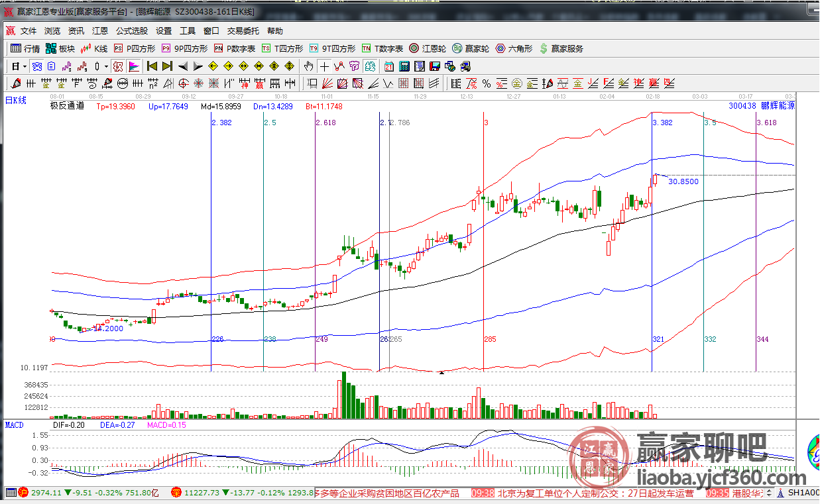Open the 工具 menu
Image resolution: width=820 pixels, height=504 pixels.
(188, 31)
